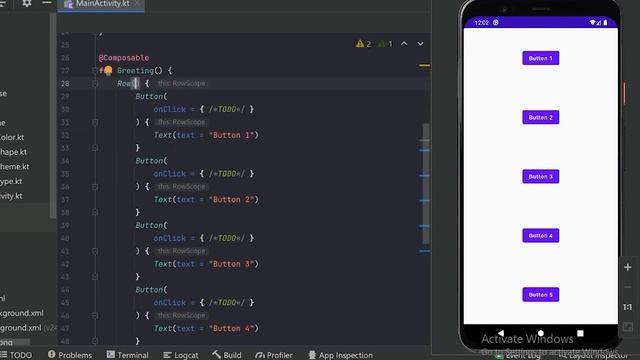Open the Problems tool window
This screenshot has width=640, height=360.
[70, 355]
